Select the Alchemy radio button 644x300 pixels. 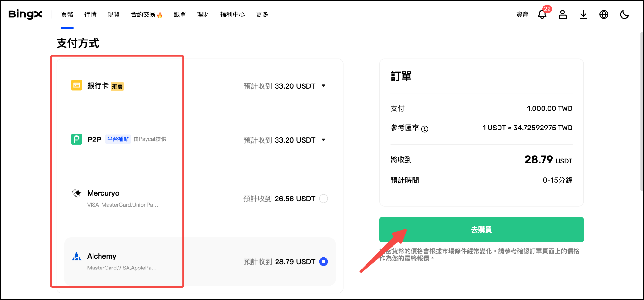point(323,261)
